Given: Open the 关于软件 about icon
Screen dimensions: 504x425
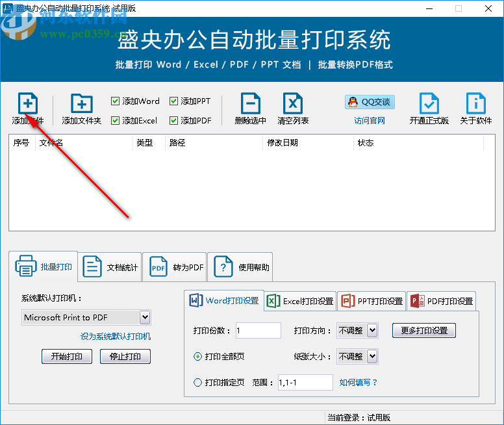Looking at the screenshot, I should [475, 103].
